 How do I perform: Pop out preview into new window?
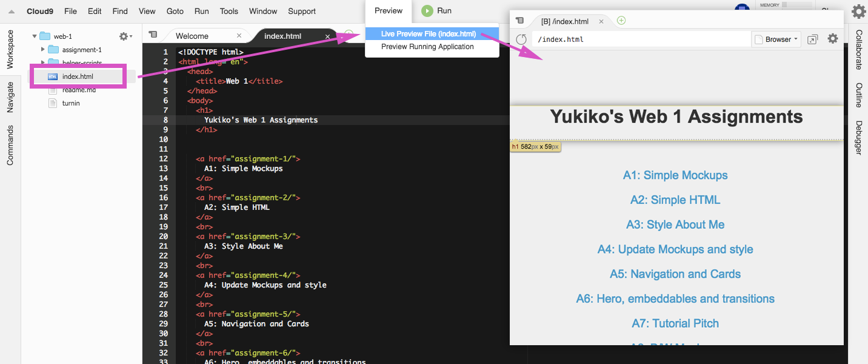click(x=812, y=39)
